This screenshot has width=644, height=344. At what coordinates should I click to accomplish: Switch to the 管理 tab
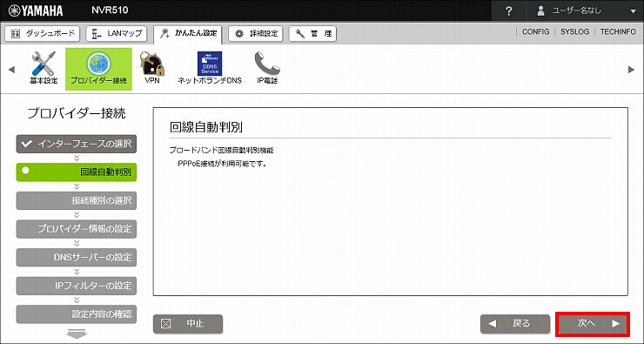click(x=312, y=34)
